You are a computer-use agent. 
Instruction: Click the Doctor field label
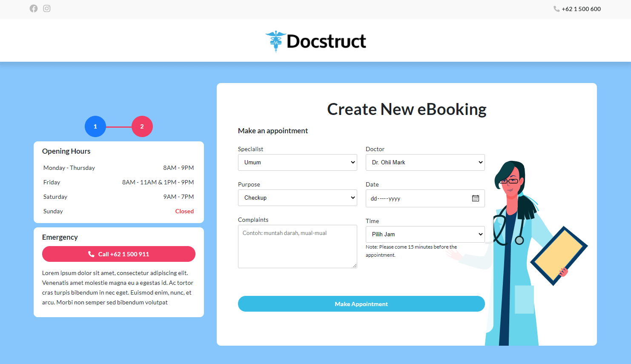(x=375, y=149)
